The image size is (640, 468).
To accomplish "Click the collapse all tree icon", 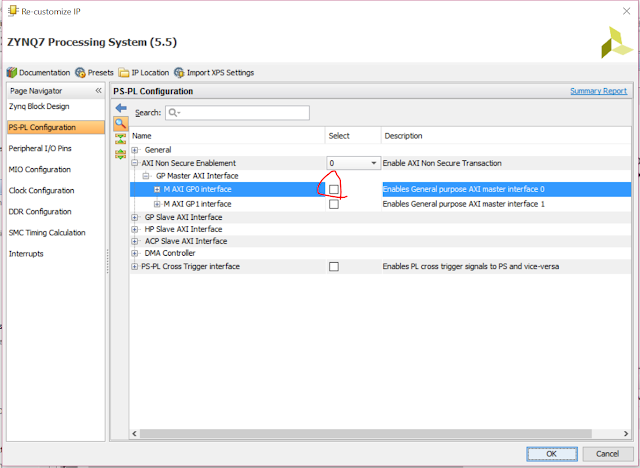I will click(x=121, y=139).
